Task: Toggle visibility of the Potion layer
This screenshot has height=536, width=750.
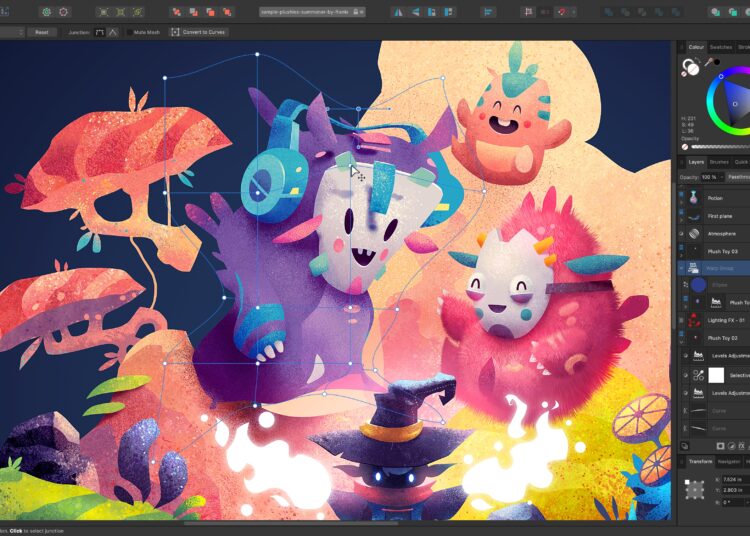Action: [681, 194]
